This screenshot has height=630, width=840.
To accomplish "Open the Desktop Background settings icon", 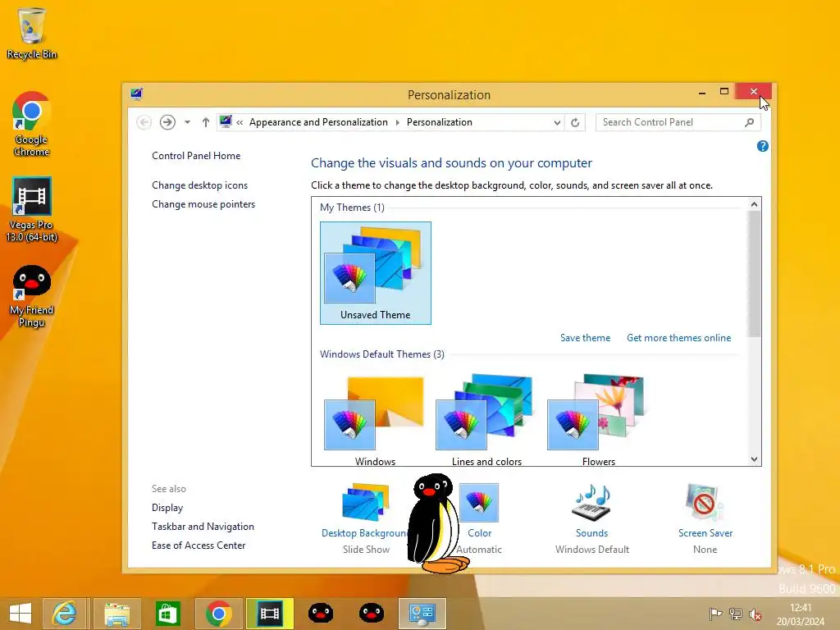I will click(x=366, y=503).
